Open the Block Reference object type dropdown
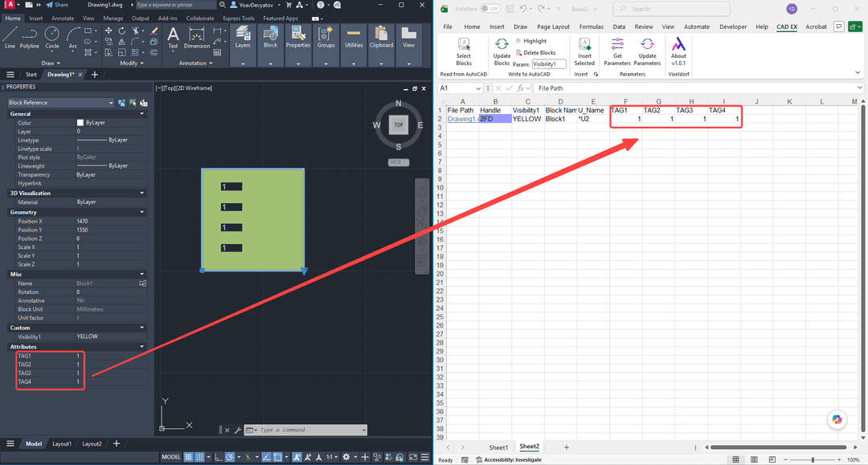The height and width of the screenshot is (465, 868). (60, 103)
